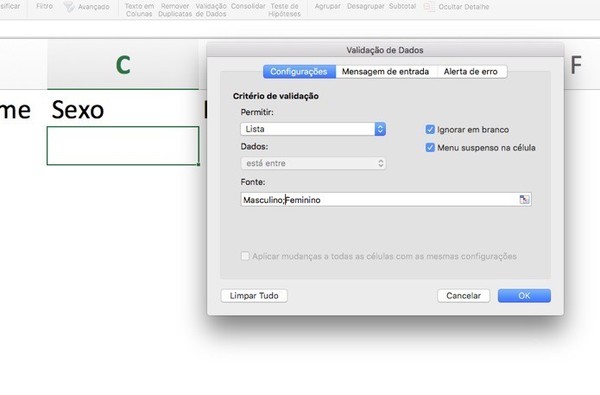Select the Sexo header cell
Image resolution: width=600 pixels, height=395 pixels.
[x=123, y=109]
